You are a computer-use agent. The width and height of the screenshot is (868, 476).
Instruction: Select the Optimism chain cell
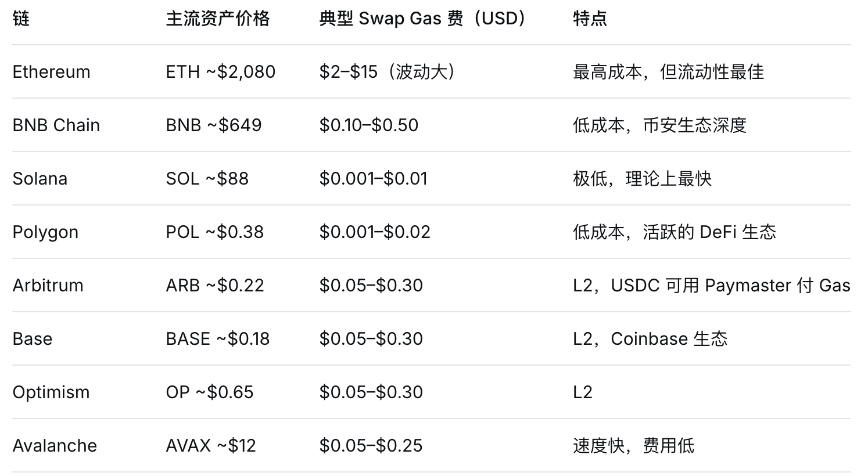coord(51,392)
